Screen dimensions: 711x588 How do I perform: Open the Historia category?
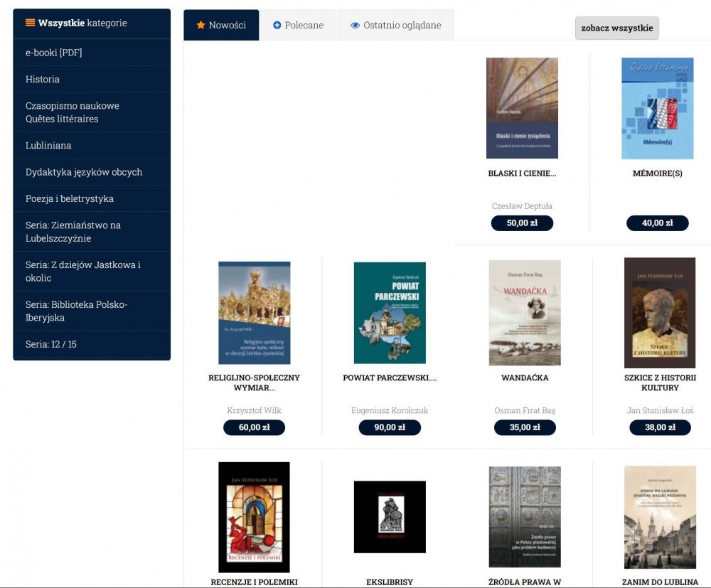click(x=92, y=80)
